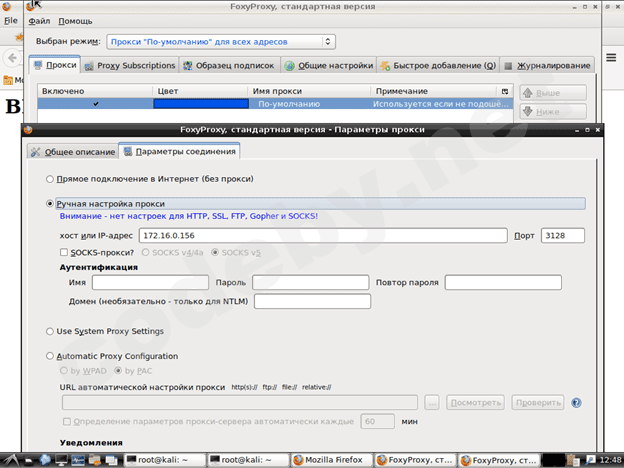Select Ручная настройка прокси radio button

tap(50, 204)
